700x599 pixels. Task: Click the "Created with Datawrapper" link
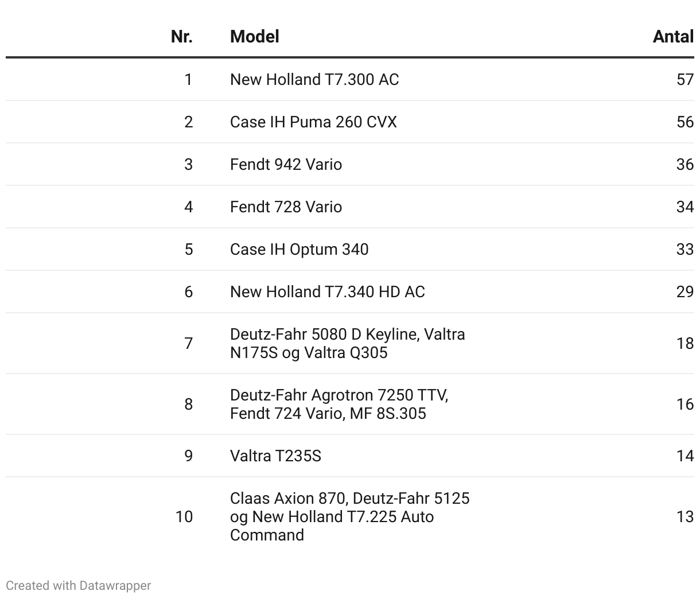tap(79, 586)
